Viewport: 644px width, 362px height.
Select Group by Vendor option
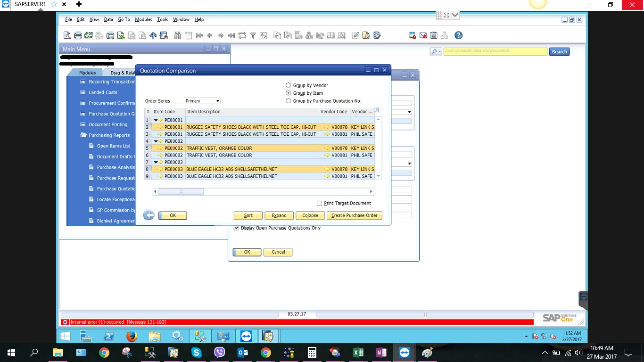click(289, 85)
